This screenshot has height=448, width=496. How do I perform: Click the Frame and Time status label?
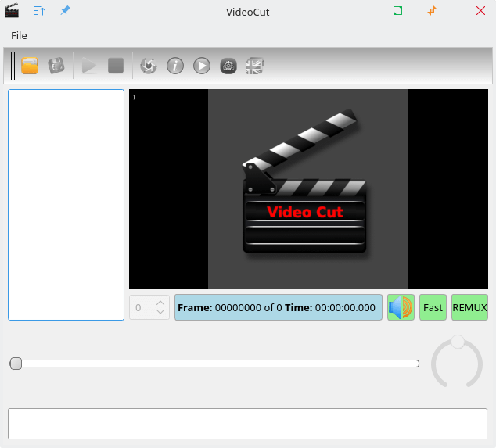coord(279,307)
